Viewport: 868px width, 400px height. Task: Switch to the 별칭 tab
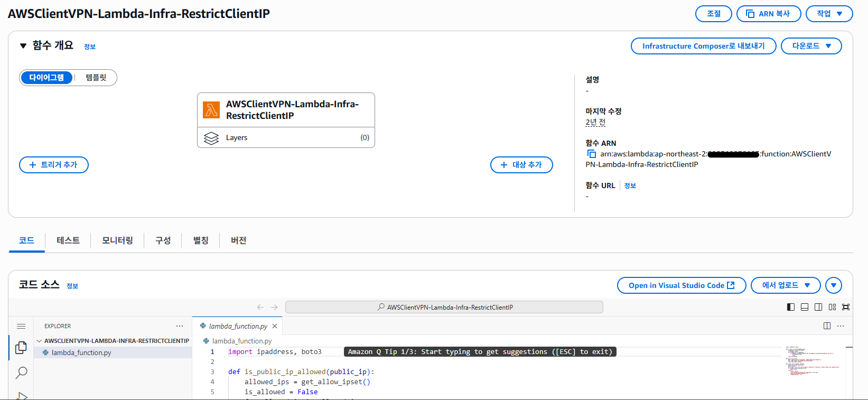(201, 240)
